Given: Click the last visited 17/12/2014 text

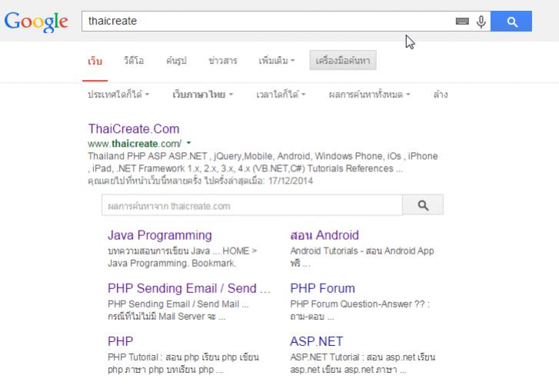Looking at the screenshot, I should coord(200,181).
